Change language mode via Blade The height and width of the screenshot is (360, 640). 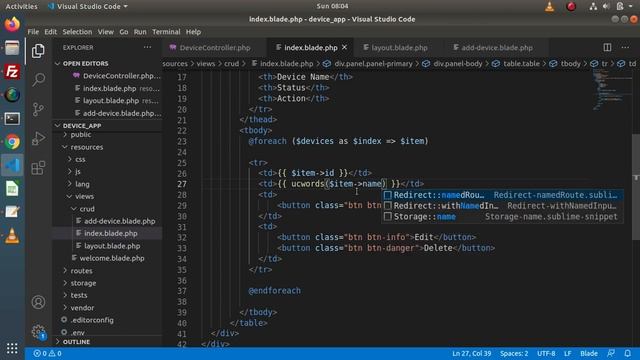589,353
